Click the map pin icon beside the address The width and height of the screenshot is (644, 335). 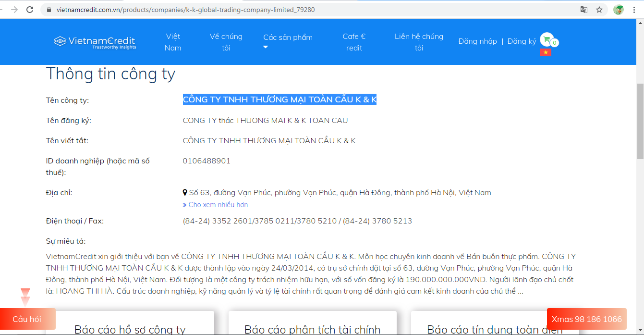tap(185, 193)
